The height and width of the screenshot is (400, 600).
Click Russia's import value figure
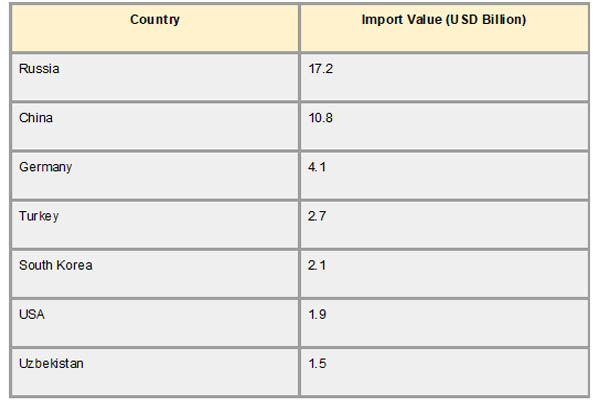coord(320,69)
